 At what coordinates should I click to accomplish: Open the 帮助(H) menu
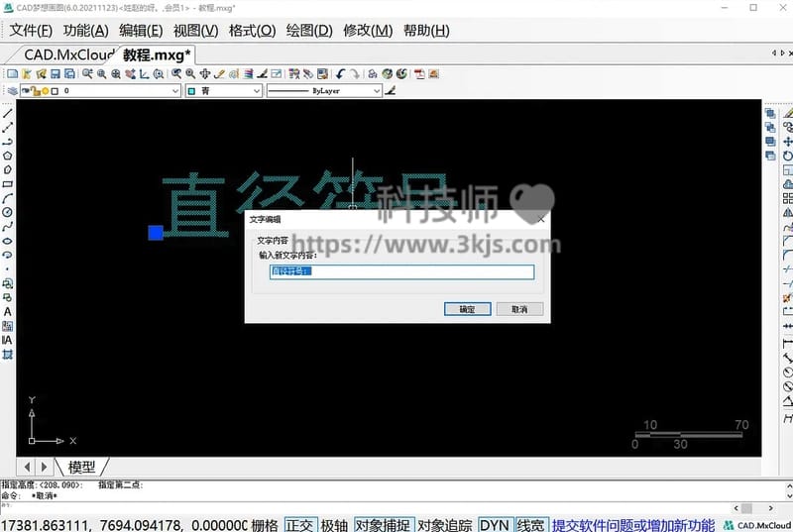point(426,31)
